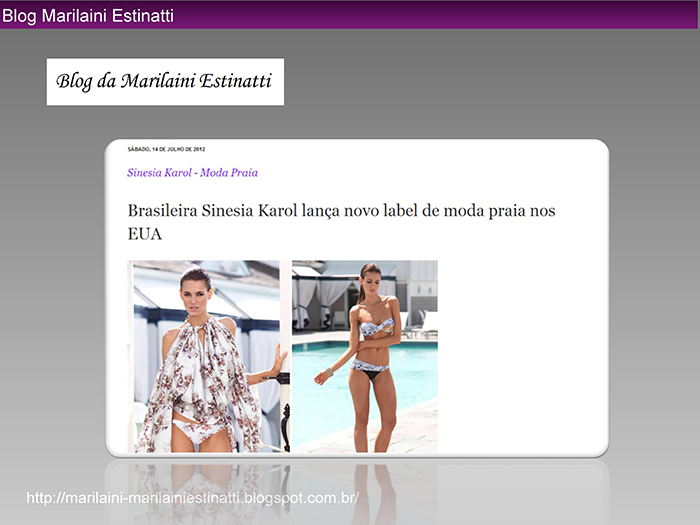
Task: Click the floral bikini bottom in the left photo
Action: (x=199, y=430)
